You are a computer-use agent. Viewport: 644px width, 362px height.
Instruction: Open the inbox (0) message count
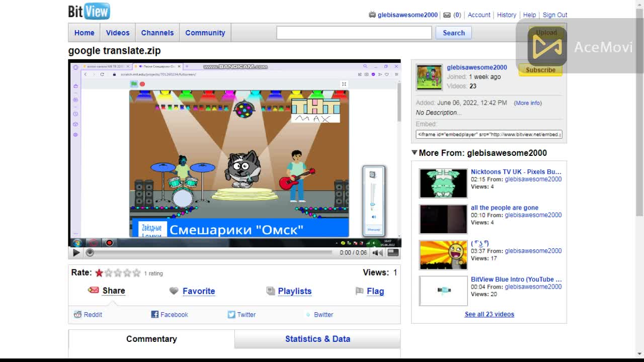coord(457,15)
